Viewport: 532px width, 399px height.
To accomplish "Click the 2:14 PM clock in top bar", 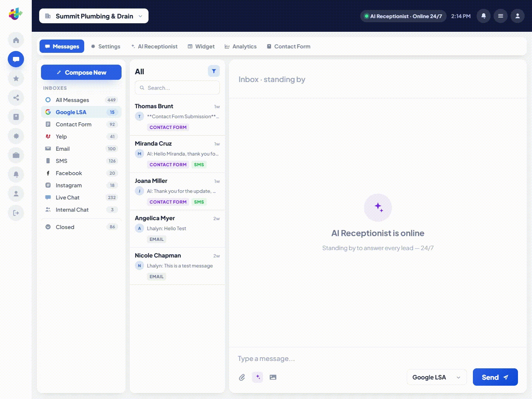I will coord(461,16).
